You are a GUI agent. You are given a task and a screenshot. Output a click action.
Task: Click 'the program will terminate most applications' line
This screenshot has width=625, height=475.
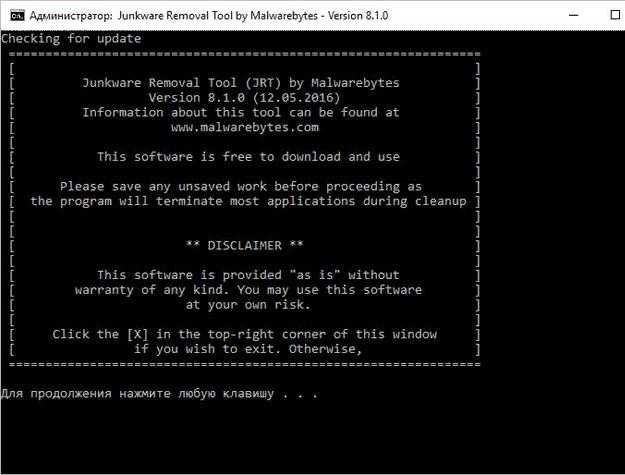point(248,201)
